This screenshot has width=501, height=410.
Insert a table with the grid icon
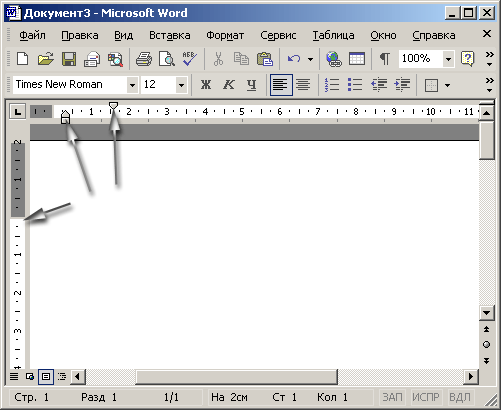pyautogui.click(x=357, y=59)
